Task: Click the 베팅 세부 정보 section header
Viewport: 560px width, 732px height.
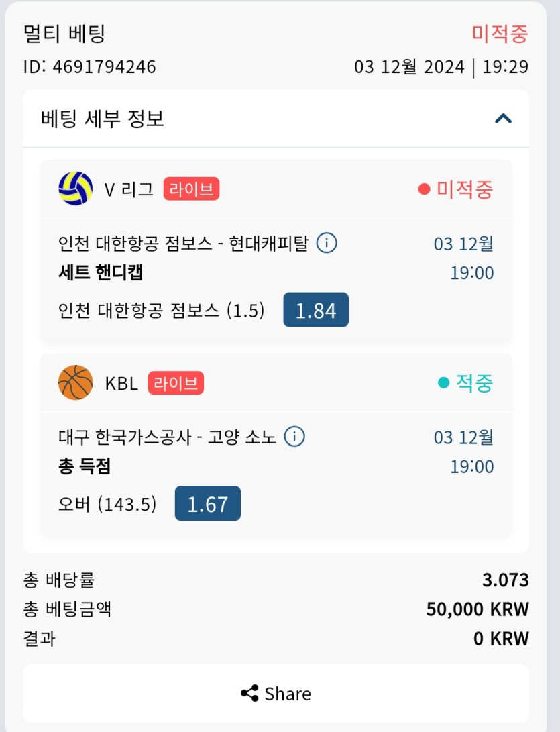Action: tap(103, 119)
